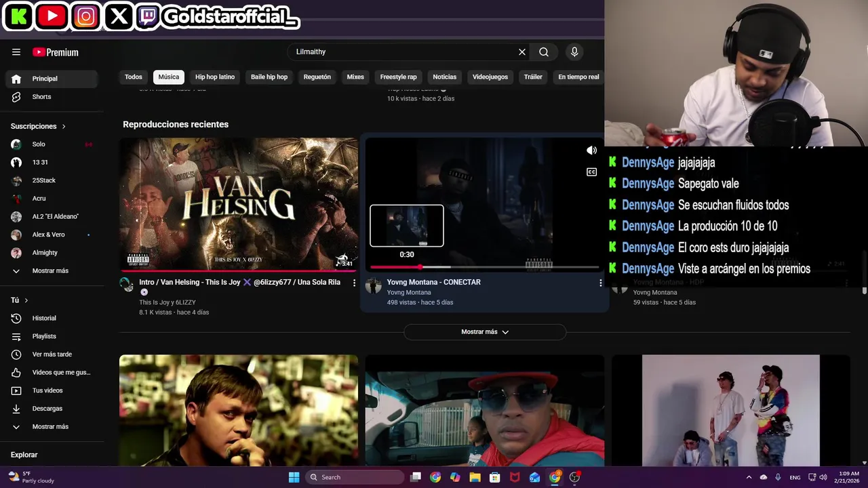Open the Almighty channel subscription
868x488 pixels.
(x=52, y=253)
